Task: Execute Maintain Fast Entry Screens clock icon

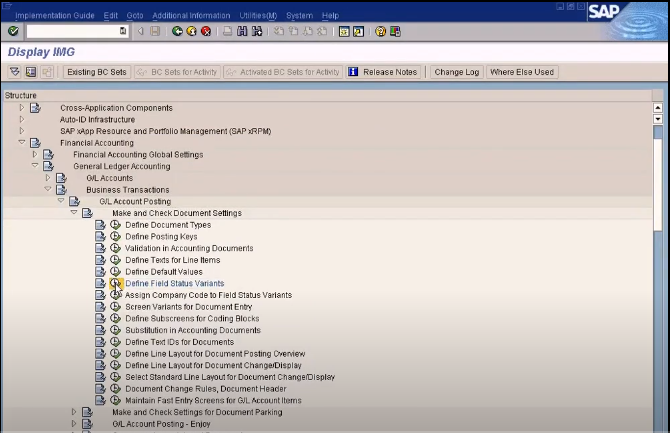Action: click(115, 401)
